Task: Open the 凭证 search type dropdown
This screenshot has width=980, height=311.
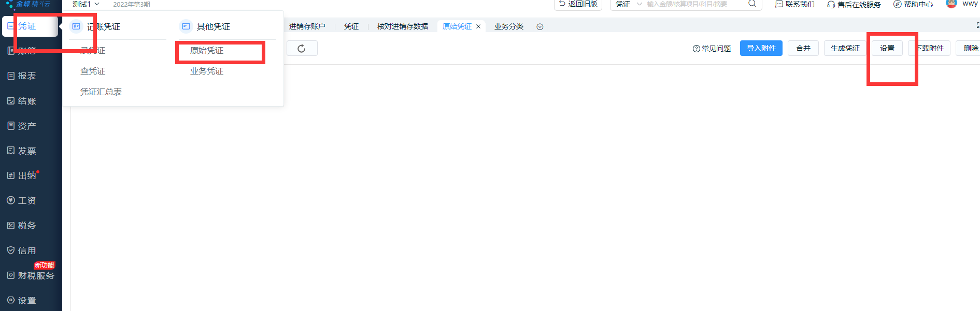Action: pyautogui.click(x=629, y=4)
